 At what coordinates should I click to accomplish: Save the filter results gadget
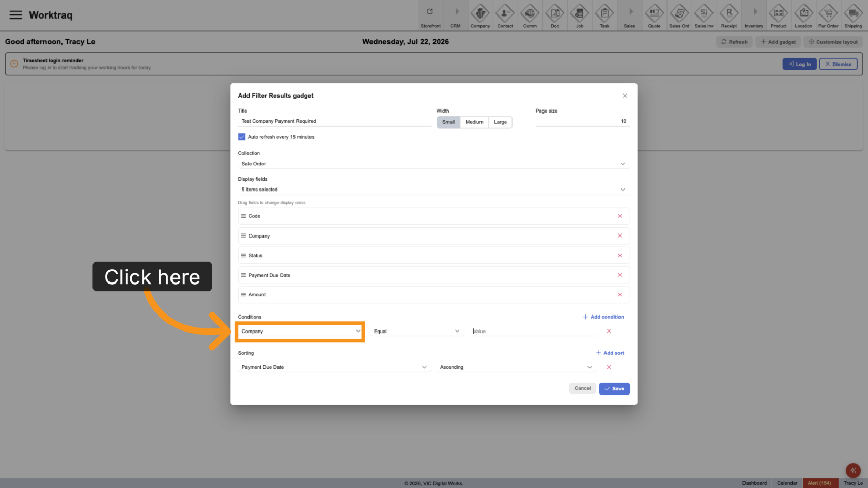[x=614, y=389]
